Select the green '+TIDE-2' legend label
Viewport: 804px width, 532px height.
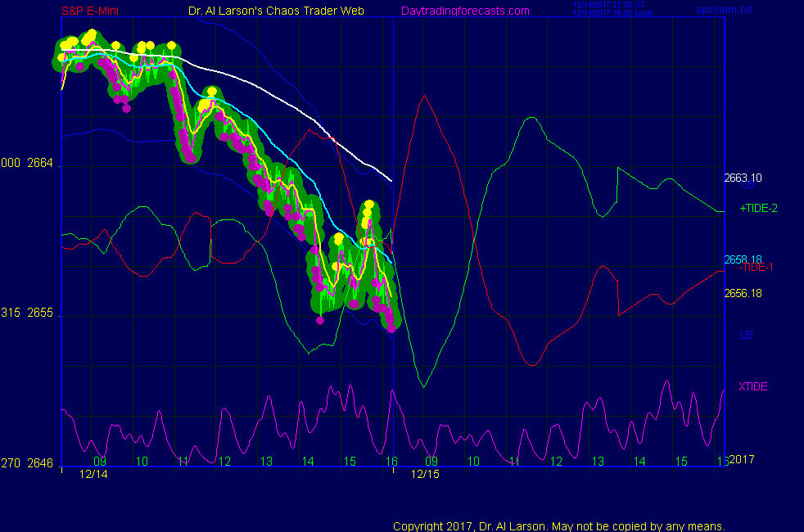click(x=758, y=208)
